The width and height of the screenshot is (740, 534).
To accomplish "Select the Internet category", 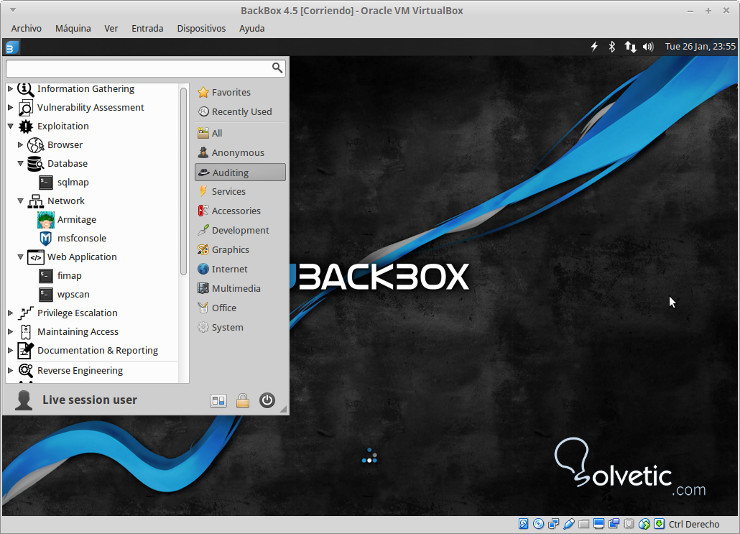I will tap(240, 269).
